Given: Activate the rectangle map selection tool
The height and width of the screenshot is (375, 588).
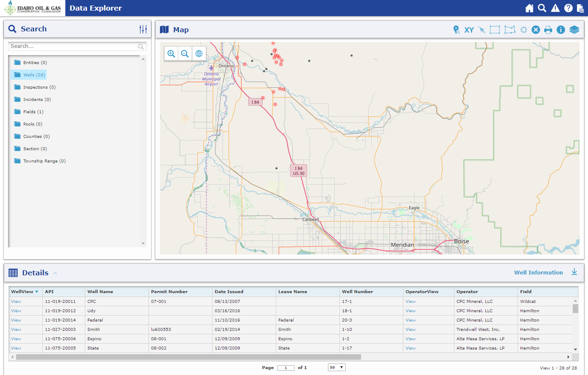Looking at the screenshot, I should pos(494,30).
